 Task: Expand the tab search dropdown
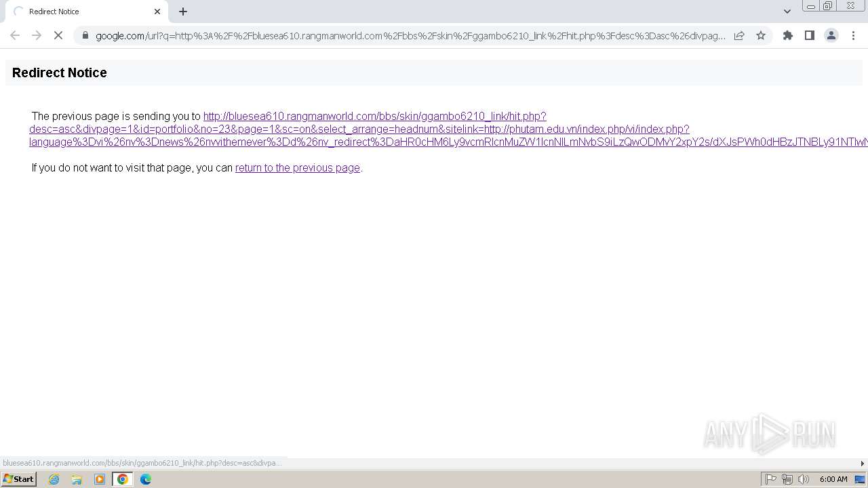pos(787,12)
